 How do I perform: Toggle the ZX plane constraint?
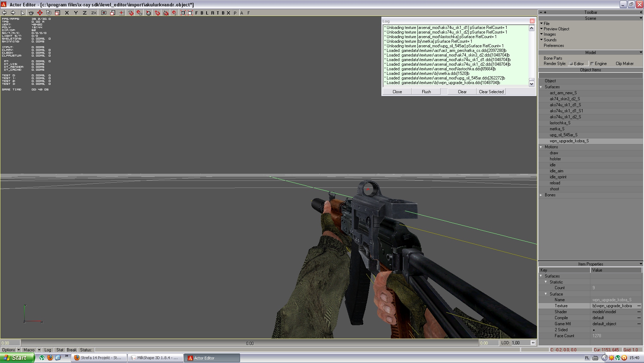click(x=94, y=13)
